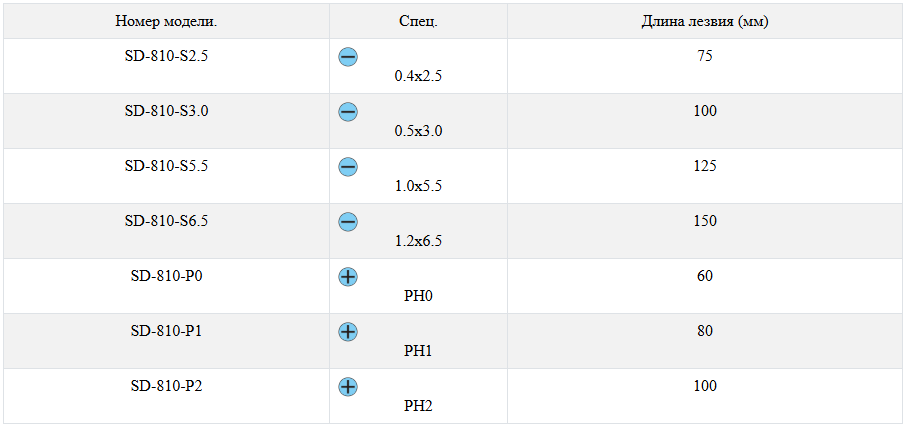907x428 pixels.
Task: Click the slotted icon in the SD-810-S2.5 row
Action: [x=348, y=57]
